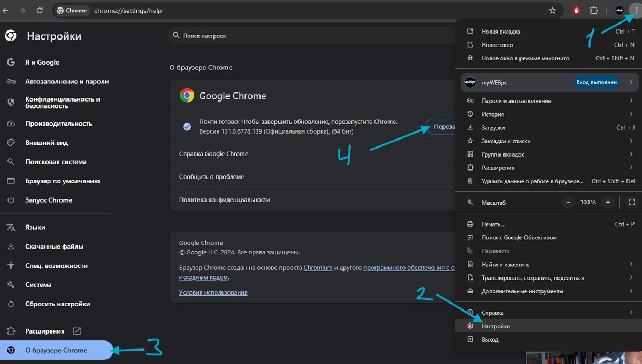
Task: Open 'Языки' settings section
Action: click(x=57, y=228)
